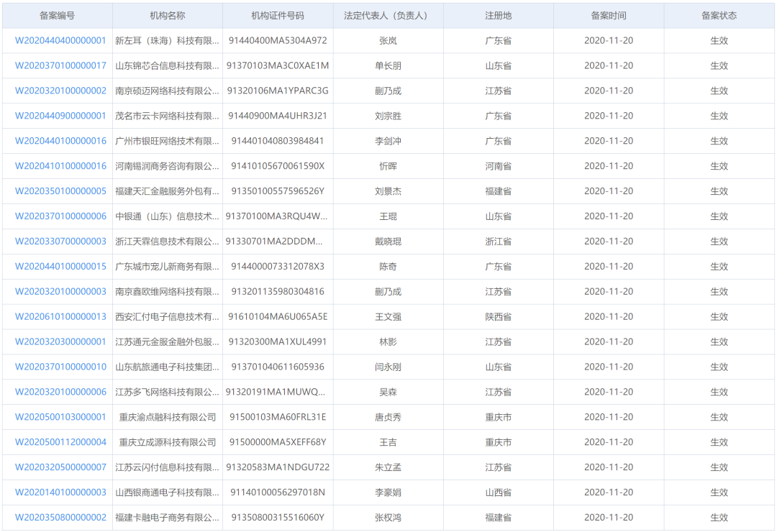
Task: Select legal representative 王文强
Action: [x=388, y=316]
